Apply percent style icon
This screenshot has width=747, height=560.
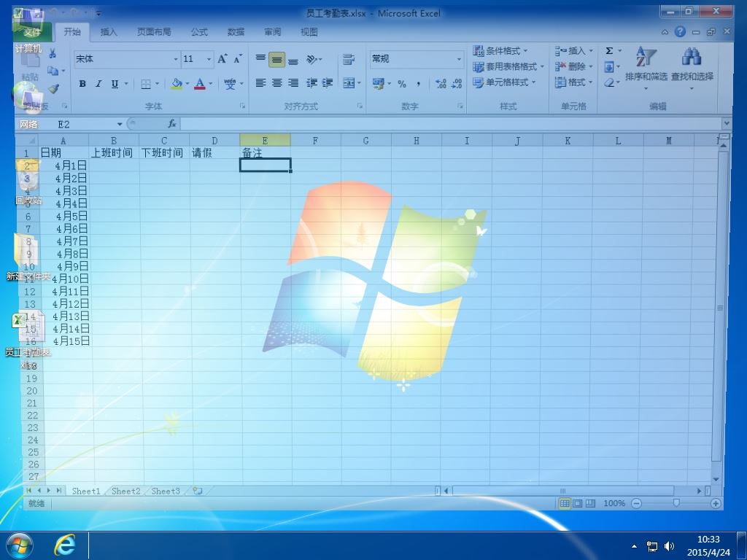coord(402,84)
